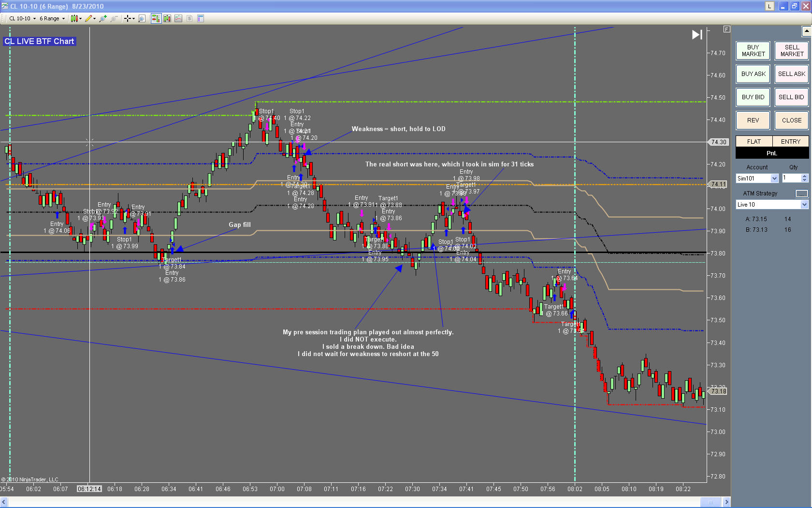This screenshot has width=812, height=508.
Task: Click the Account label in Chart Trader
Action: tap(757, 167)
